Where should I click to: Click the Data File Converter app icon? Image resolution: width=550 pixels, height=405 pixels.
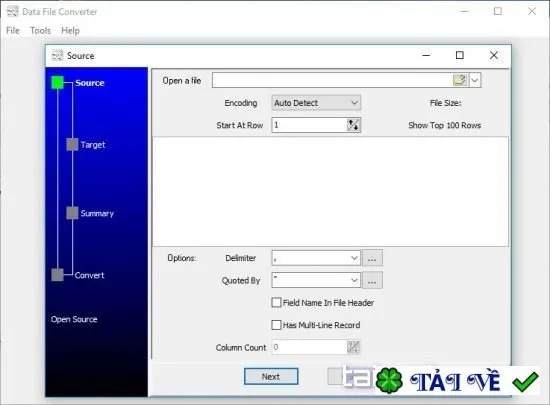click(13, 11)
